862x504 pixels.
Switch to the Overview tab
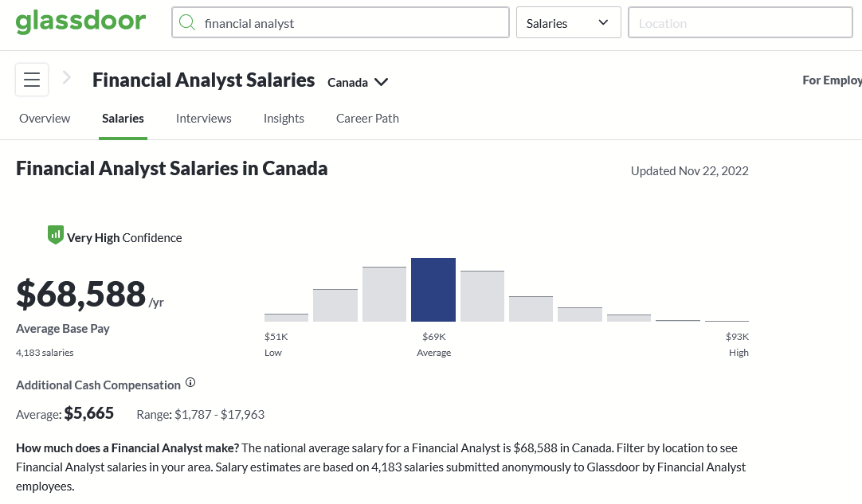(45, 119)
